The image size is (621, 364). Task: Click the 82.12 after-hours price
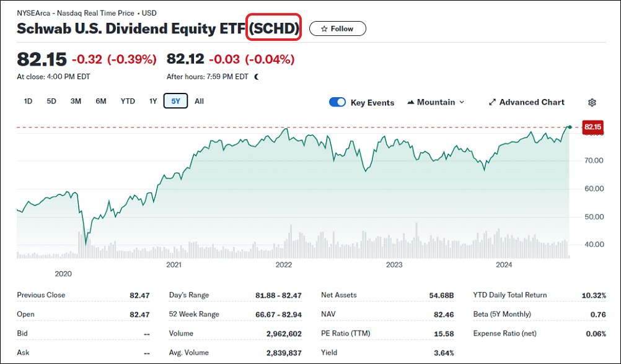click(x=185, y=59)
